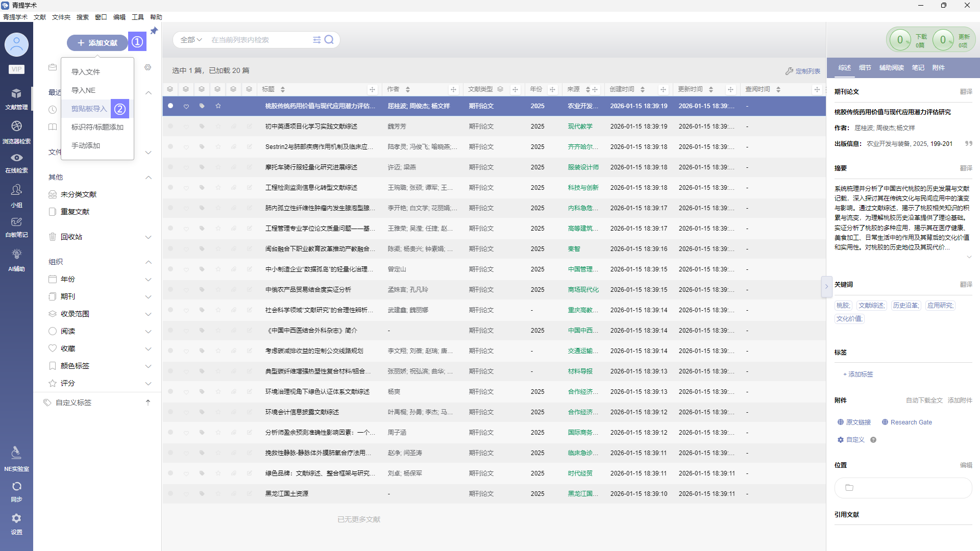Toggle read-status dot of selected first row
The image size is (980, 551).
click(x=170, y=106)
